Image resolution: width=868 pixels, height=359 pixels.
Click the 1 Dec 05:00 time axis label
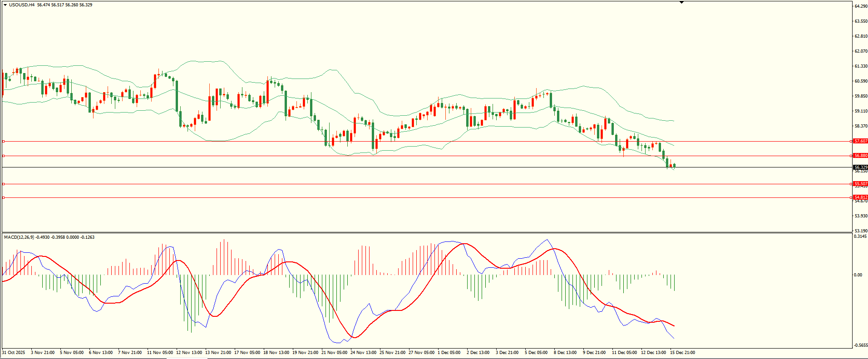click(449, 353)
